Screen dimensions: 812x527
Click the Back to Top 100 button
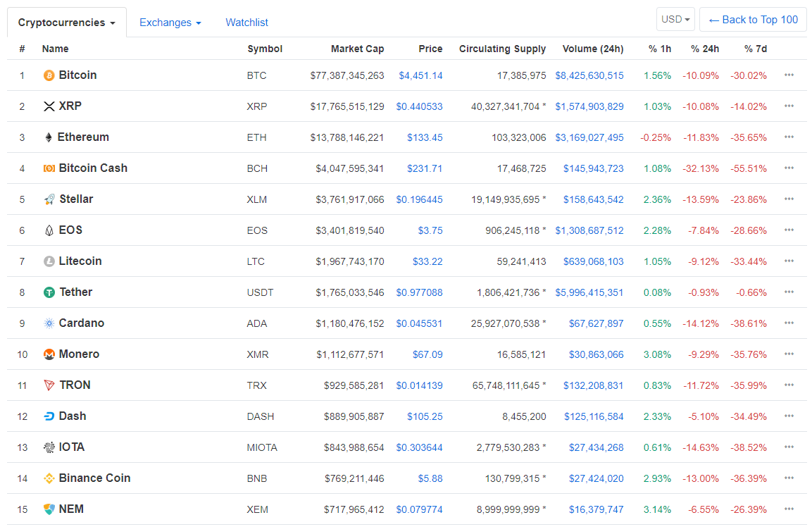click(x=753, y=20)
